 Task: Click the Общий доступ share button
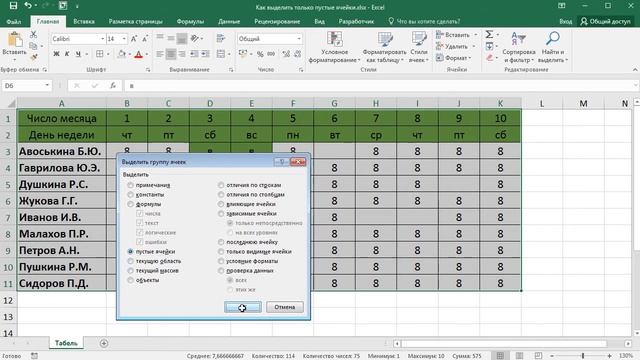pyautogui.click(x=606, y=21)
